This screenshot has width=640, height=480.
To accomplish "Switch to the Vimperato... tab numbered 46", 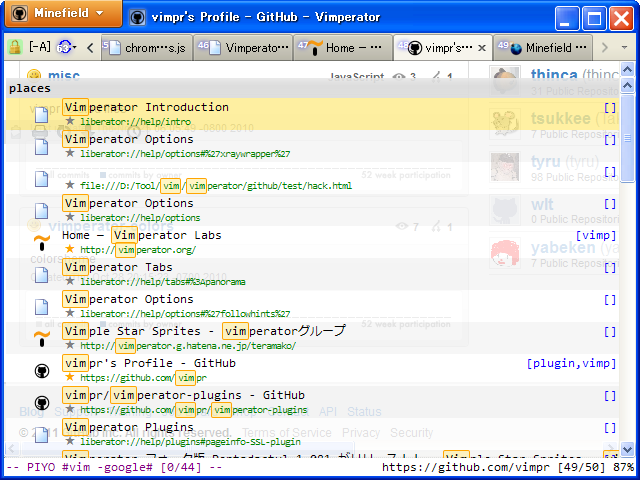I will point(243,48).
